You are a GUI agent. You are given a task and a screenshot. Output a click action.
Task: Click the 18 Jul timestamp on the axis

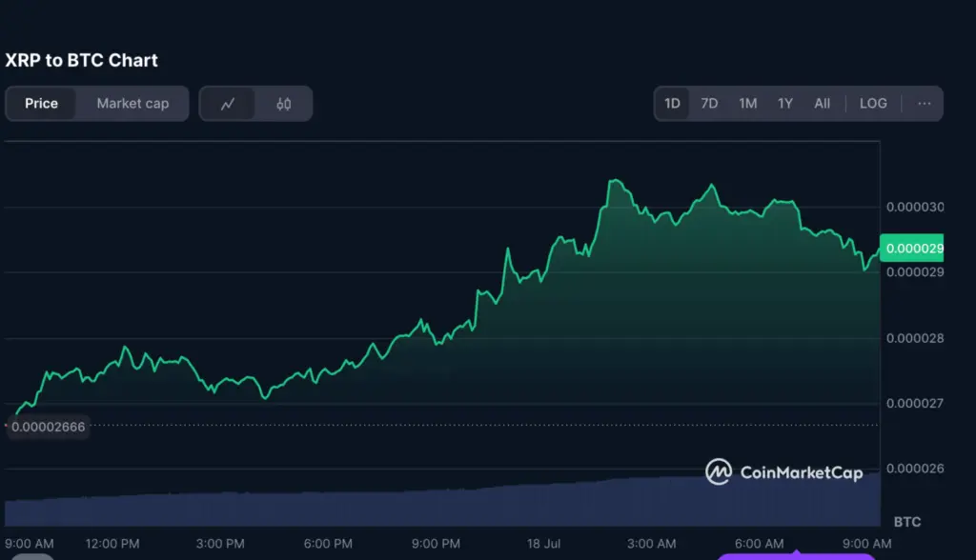[541, 543]
